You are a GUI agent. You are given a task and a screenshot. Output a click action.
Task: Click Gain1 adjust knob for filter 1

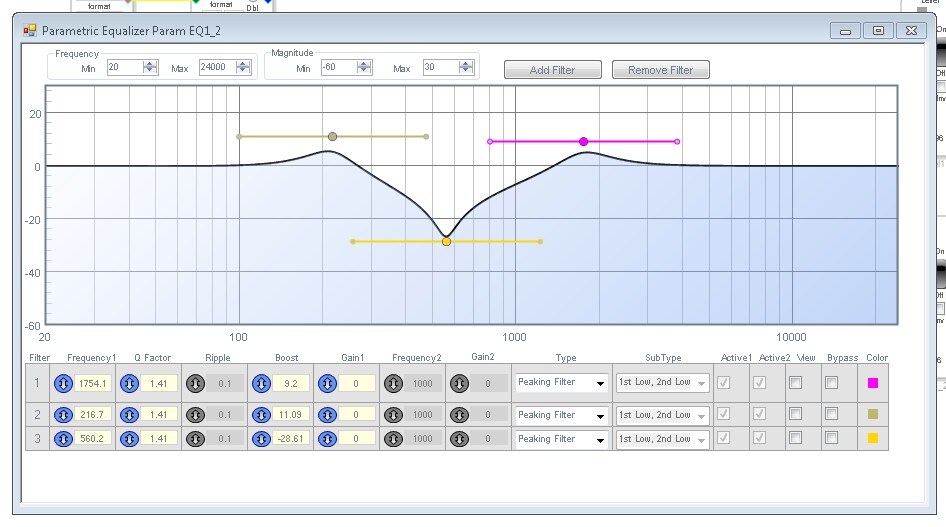[328, 383]
